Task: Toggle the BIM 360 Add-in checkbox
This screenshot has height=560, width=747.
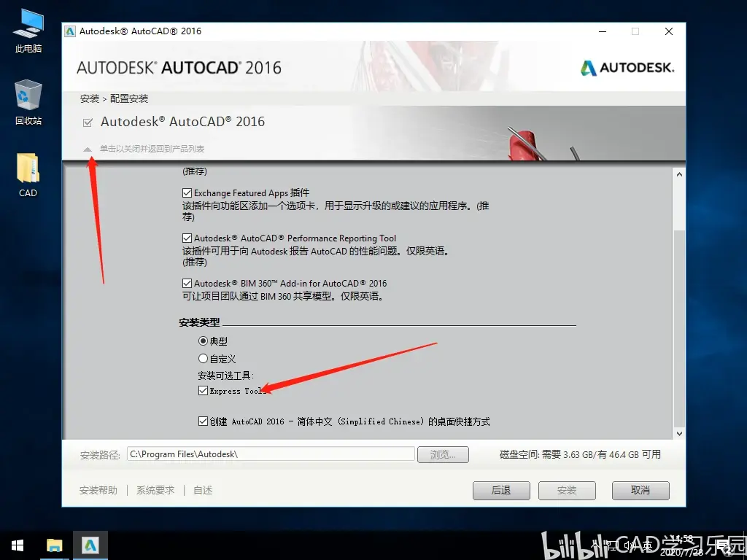Action: [x=187, y=284]
